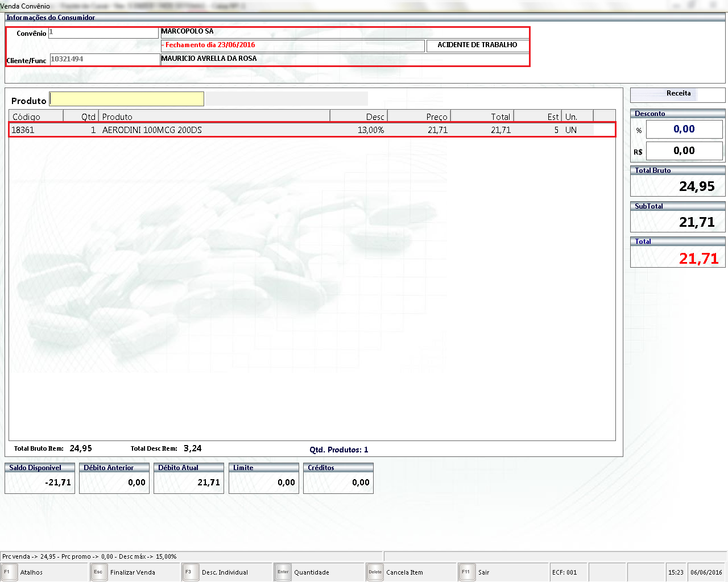
Task: Click the Código column header
Action: [35, 117]
